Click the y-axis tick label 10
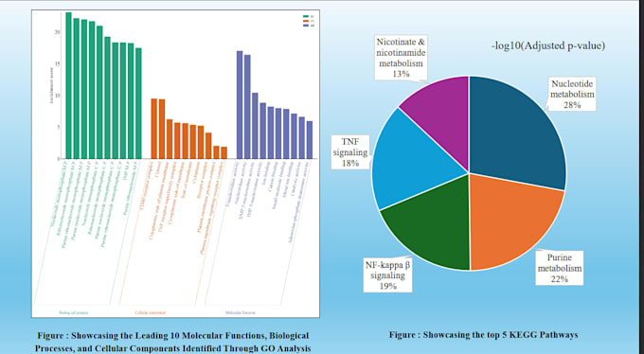The width and height of the screenshot is (644, 354). (58, 96)
